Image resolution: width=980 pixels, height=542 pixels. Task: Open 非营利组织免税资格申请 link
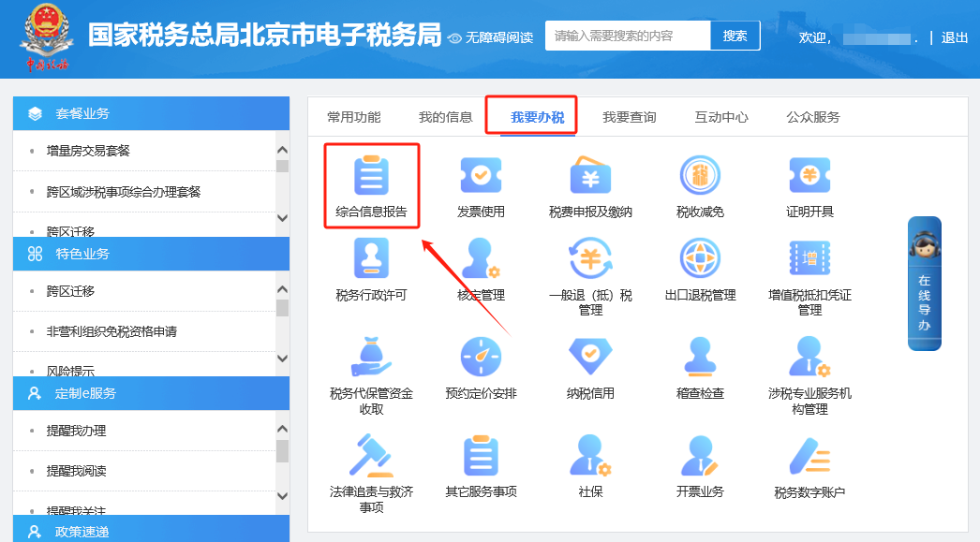[111, 331]
